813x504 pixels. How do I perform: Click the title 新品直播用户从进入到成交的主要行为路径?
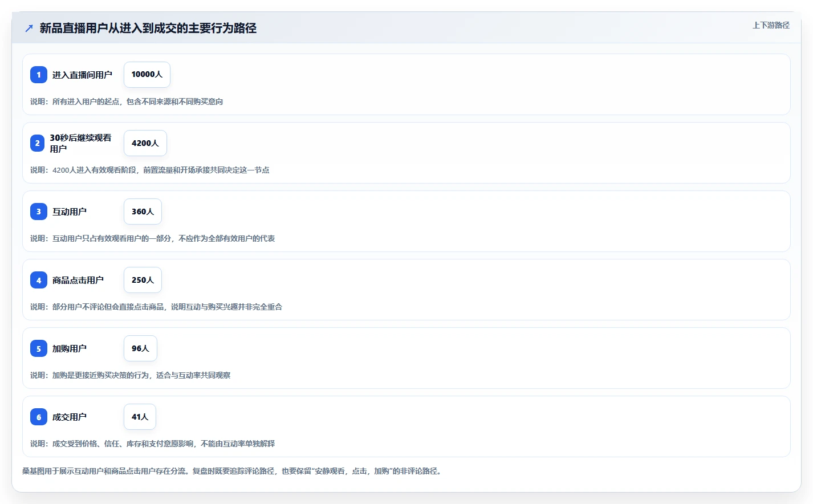[x=148, y=28]
